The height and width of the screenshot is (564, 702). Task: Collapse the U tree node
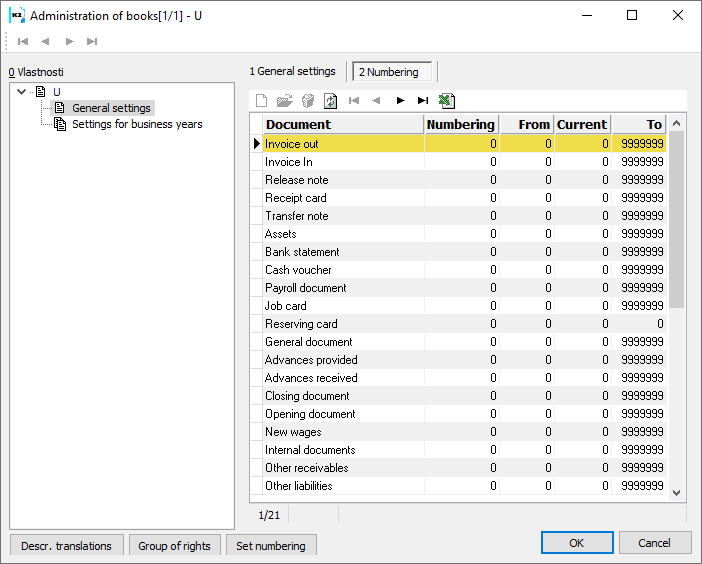coord(22,92)
